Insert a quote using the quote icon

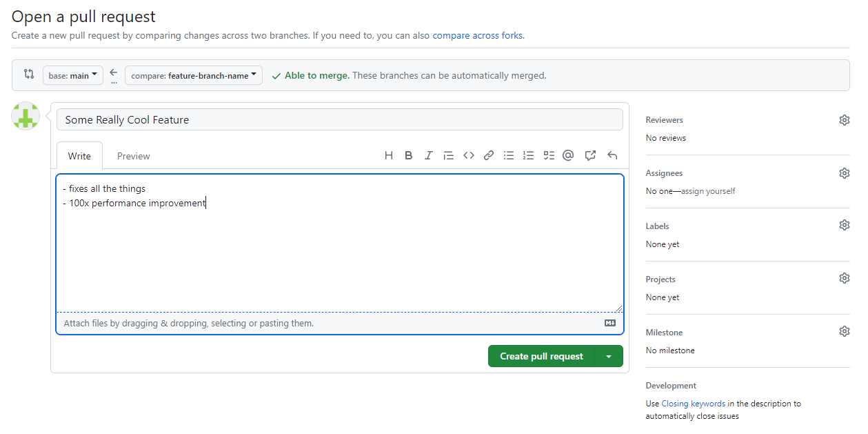click(x=448, y=155)
